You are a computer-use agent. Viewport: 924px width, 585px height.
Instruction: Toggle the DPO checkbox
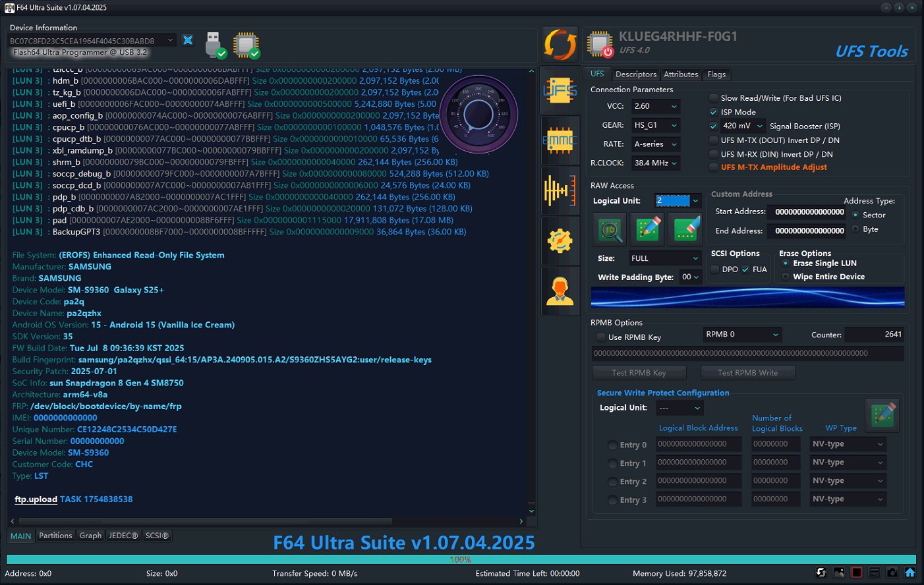pyautogui.click(x=715, y=269)
